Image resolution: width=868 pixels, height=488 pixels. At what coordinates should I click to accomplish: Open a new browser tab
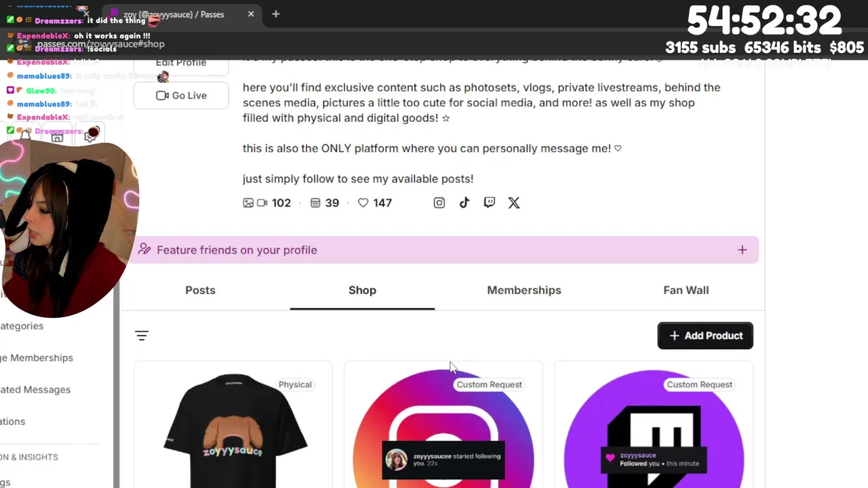[276, 14]
